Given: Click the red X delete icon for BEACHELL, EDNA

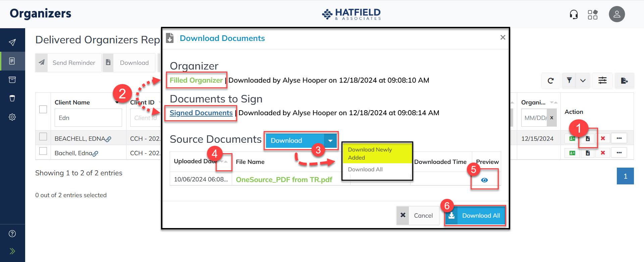Looking at the screenshot, I should [x=603, y=138].
